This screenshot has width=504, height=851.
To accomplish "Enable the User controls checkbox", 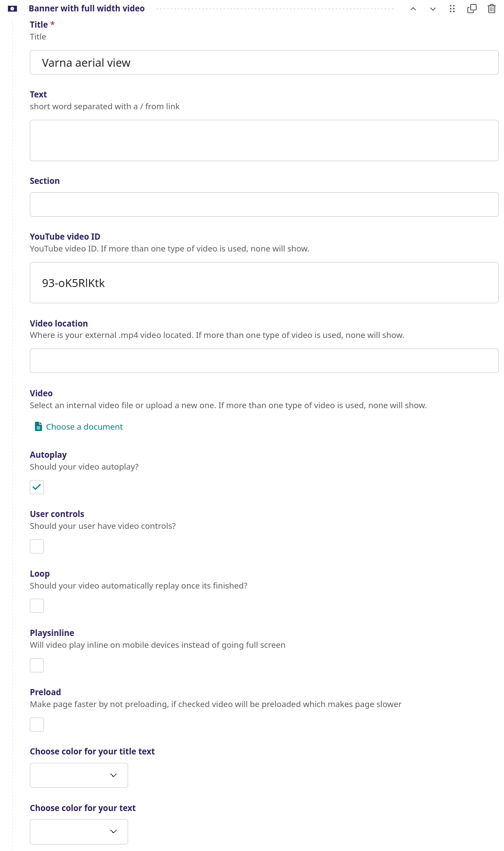I will (37, 546).
